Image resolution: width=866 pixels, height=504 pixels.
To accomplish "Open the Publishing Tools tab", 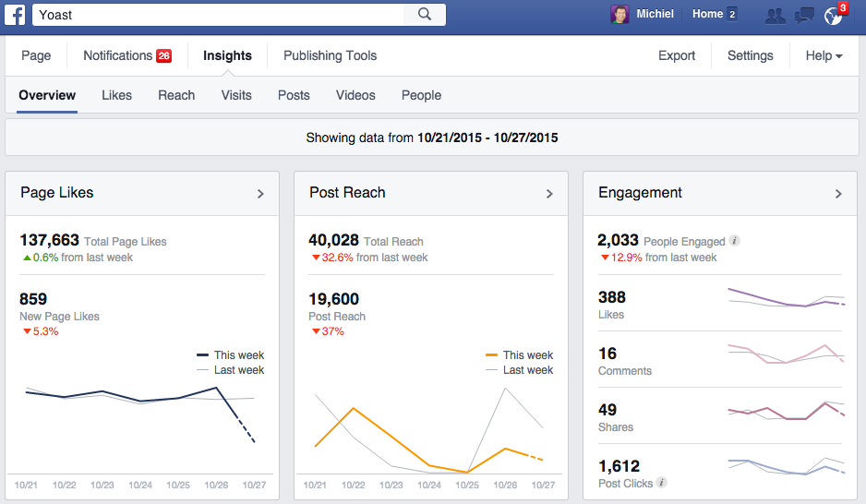I will (x=330, y=55).
